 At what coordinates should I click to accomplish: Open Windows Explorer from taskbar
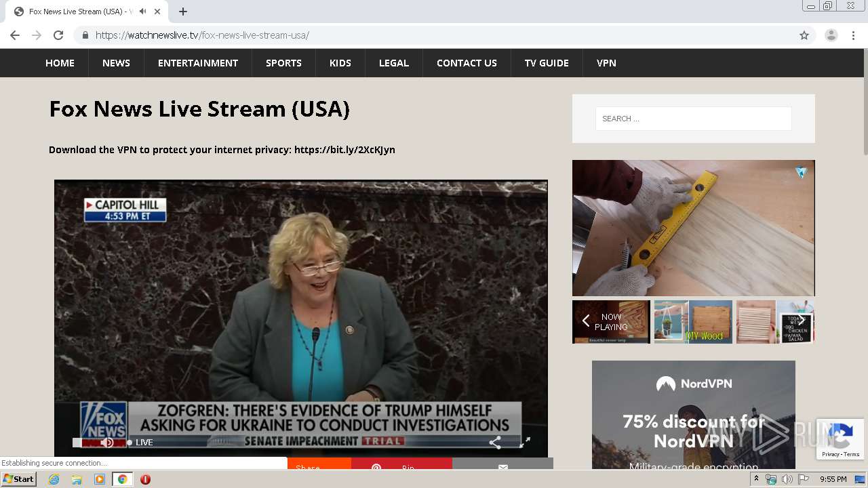(77, 479)
